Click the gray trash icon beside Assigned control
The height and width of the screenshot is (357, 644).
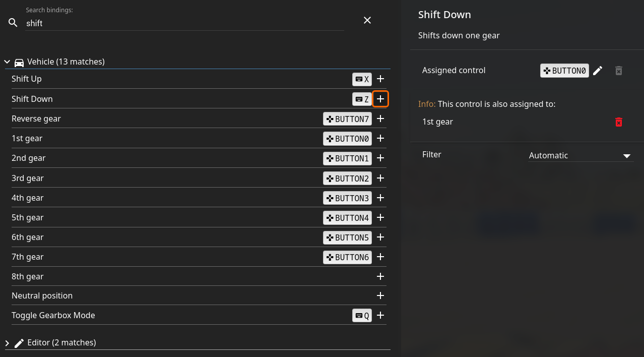click(x=619, y=71)
